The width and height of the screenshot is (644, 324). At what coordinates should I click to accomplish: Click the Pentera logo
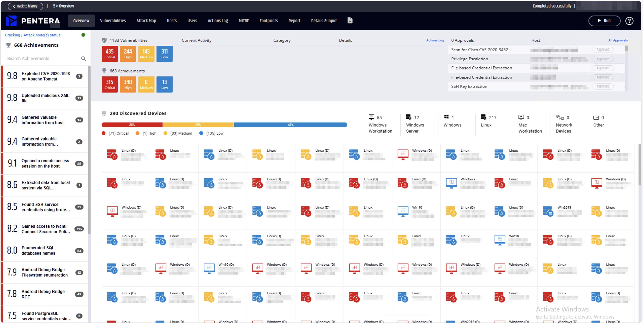[33, 21]
